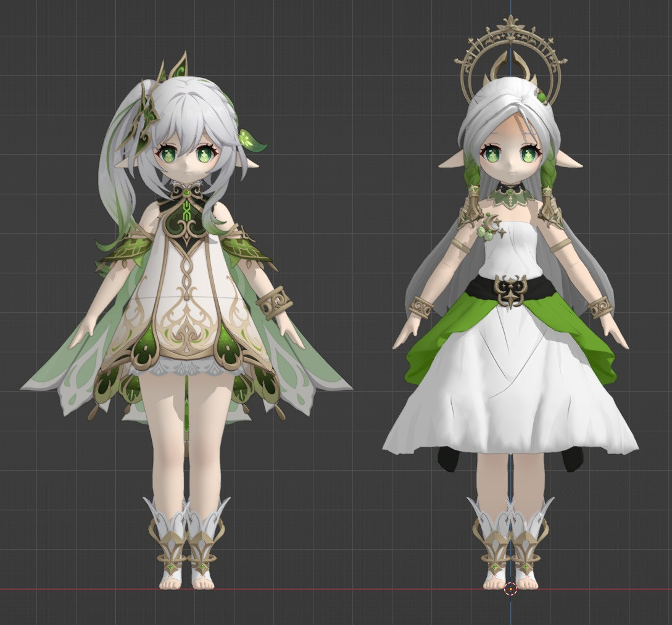
Task: Select the 3D cursor at the origin
Action: [512, 588]
